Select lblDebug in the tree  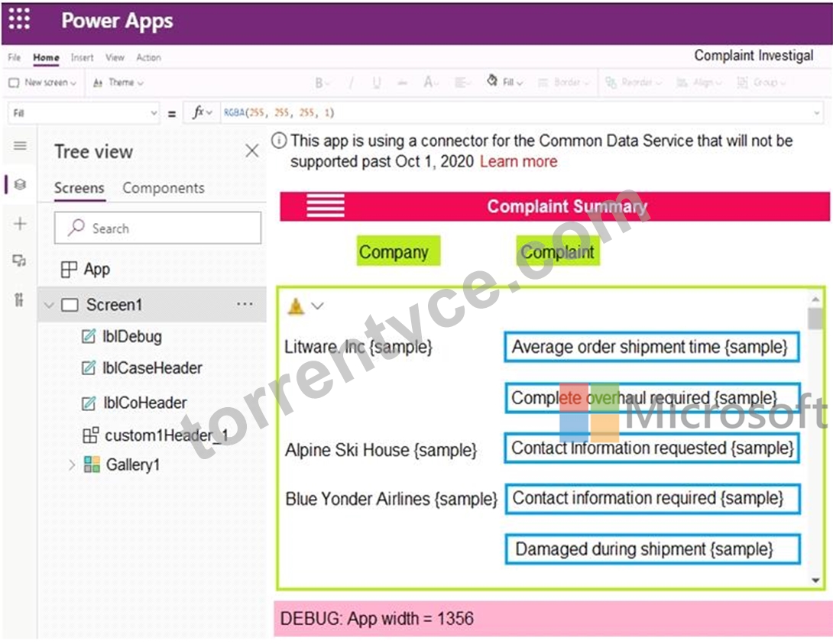point(122,337)
